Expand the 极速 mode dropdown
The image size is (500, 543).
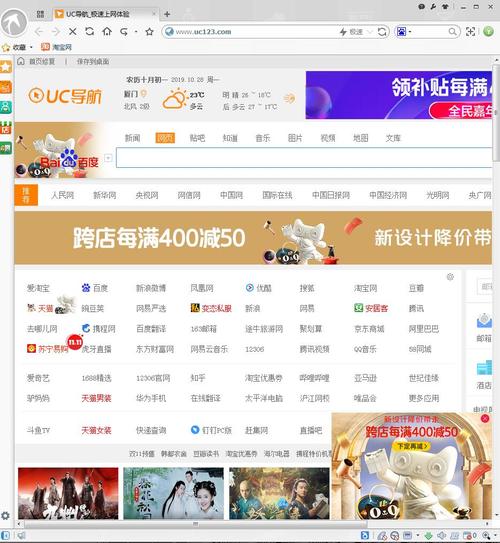click(369, 32)
